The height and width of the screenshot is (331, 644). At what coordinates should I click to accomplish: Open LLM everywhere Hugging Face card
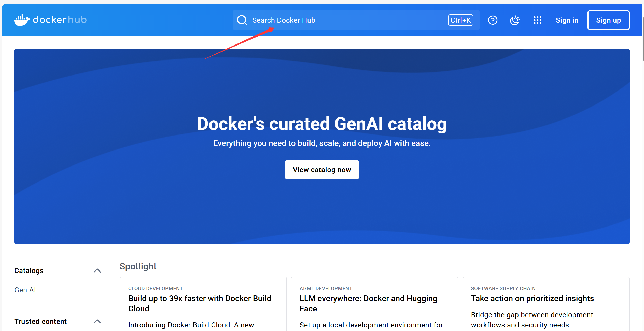click(x=368, y=303)
